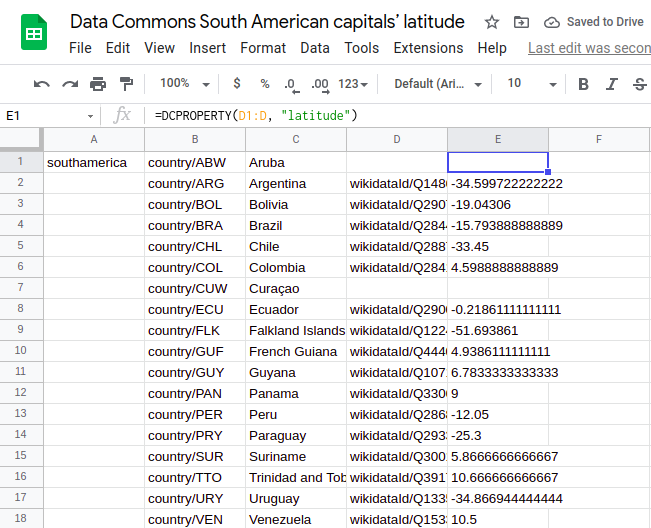Undo the last action
This screenshot has height=528, width=651.
[x=42, y=84]
